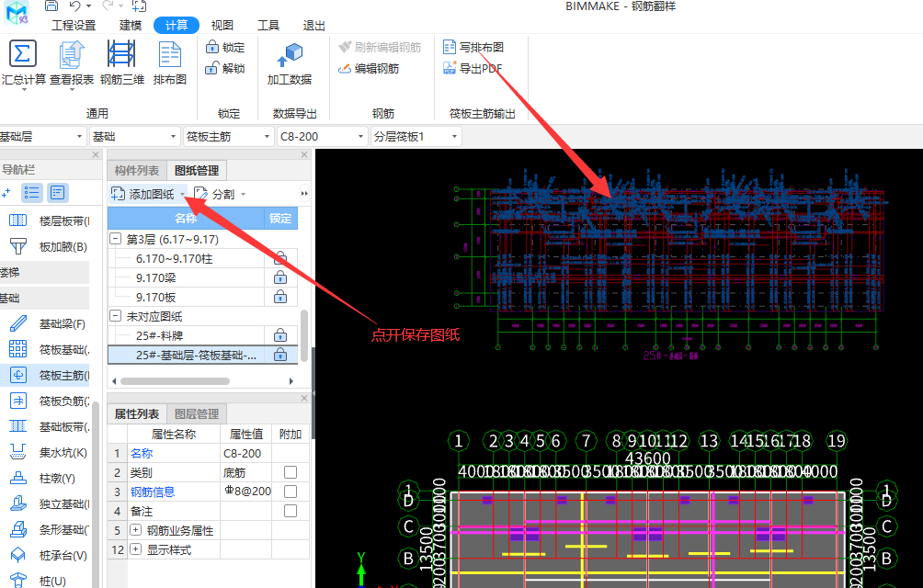
Task: Toggle lock for 25#-基础层-筏板基础 drawing
Action: point(280,356)
